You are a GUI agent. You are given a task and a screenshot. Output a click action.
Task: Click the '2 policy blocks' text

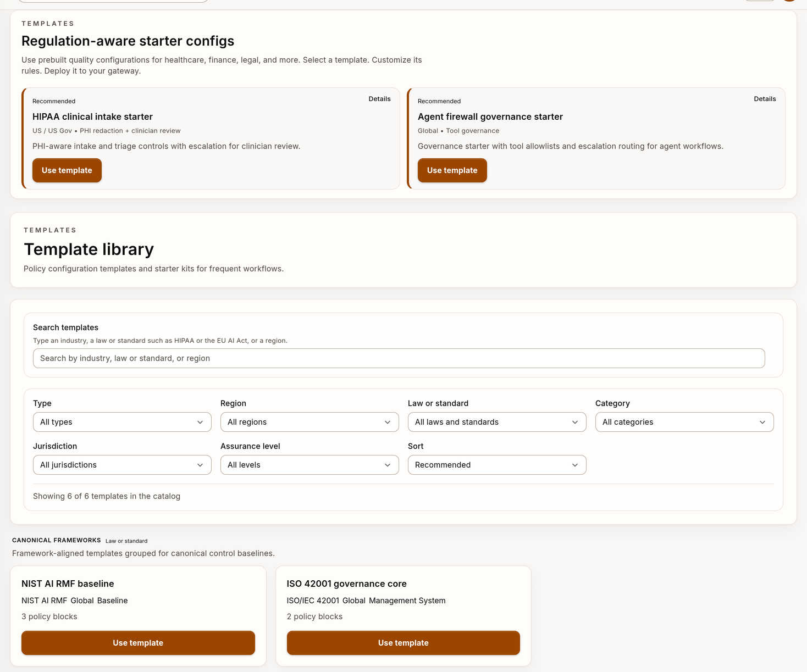(x=314, y=617)
